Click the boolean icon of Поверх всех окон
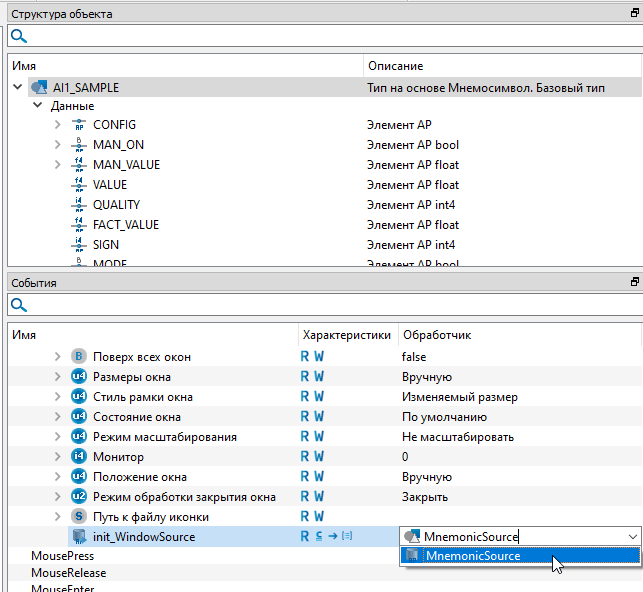 click(79, 357)
